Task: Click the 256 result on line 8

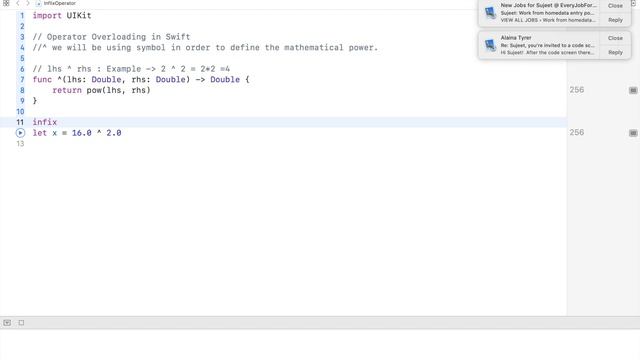Action: coord(577,90)
